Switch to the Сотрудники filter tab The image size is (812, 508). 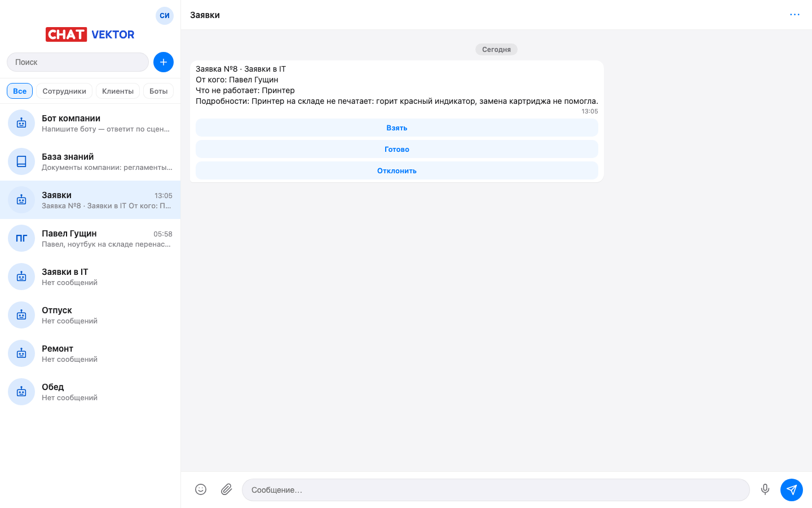(64, 91)
